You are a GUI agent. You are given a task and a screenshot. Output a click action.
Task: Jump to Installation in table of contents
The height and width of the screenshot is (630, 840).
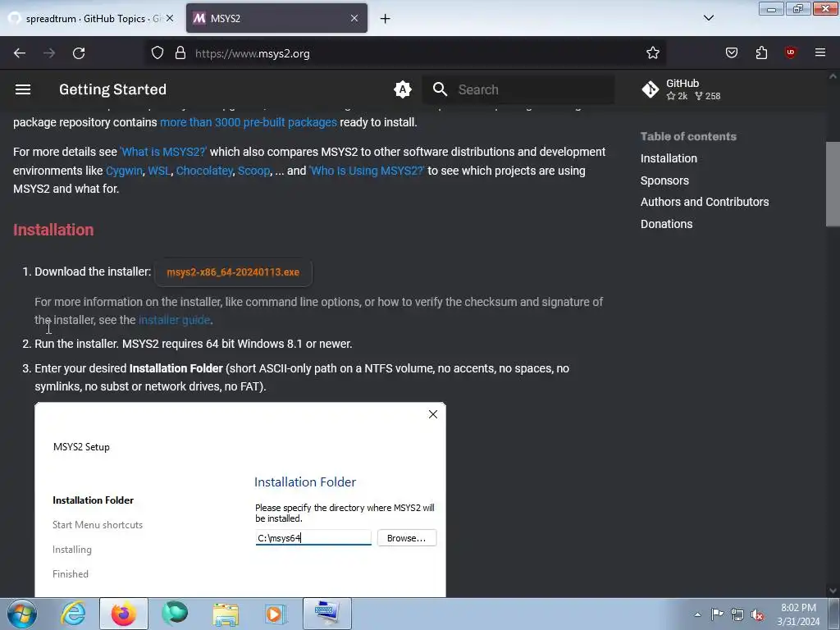[x=669, y=158]
